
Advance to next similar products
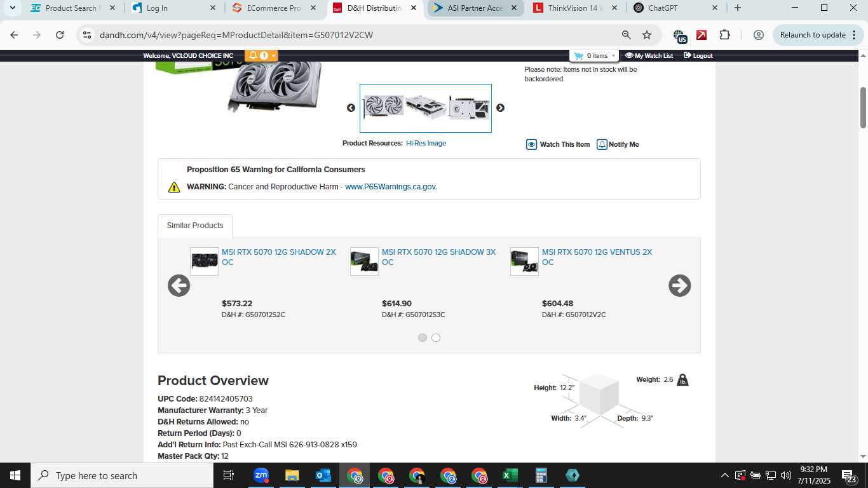680,286
